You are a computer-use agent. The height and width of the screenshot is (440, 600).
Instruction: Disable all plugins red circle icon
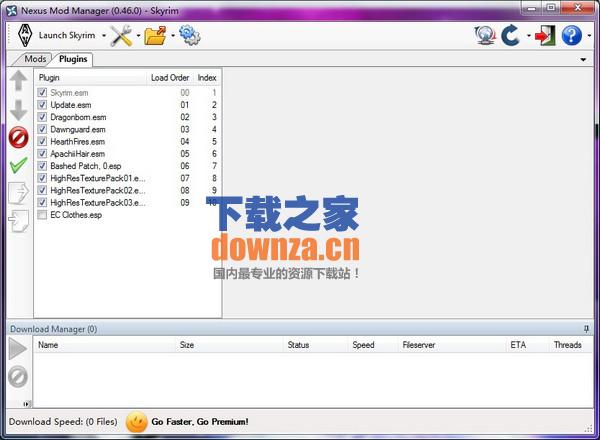pyautogui.click(x=18, y=137)
